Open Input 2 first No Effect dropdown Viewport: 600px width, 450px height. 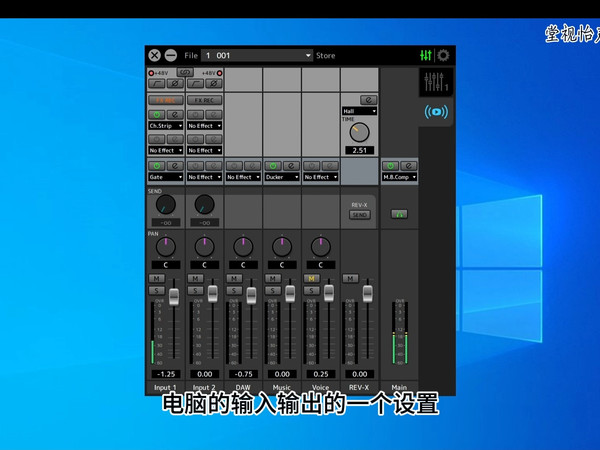204,126
